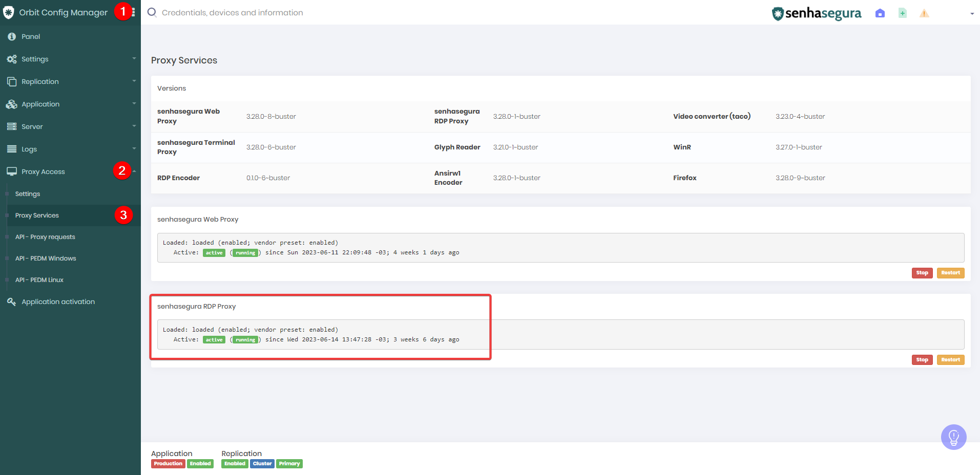Screen dimensions: 980x475
Task: Click the Enabled badge under Replication
Action: tap(235, 464)
